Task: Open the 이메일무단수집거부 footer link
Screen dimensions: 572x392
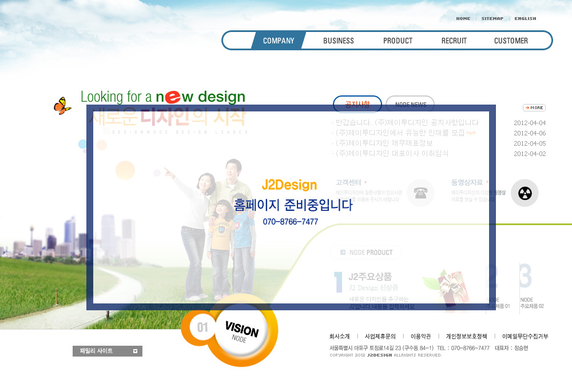Action: [x=525, y=336]
